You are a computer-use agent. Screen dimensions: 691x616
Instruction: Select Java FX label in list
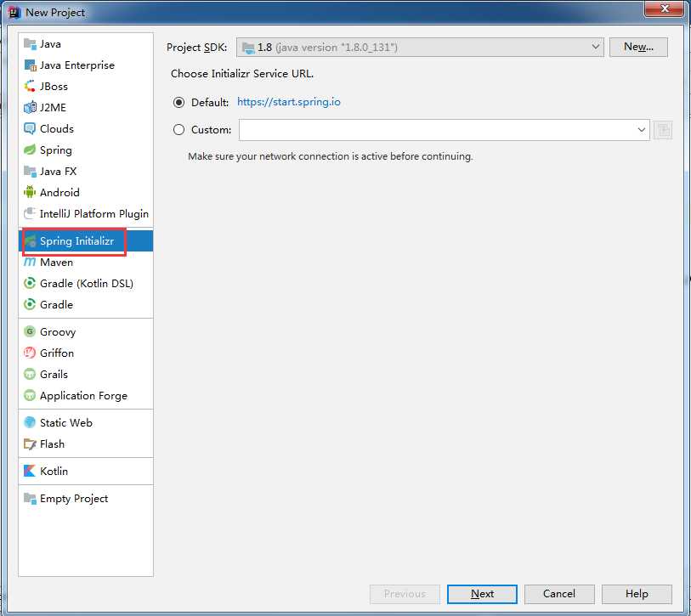(58, 171)
